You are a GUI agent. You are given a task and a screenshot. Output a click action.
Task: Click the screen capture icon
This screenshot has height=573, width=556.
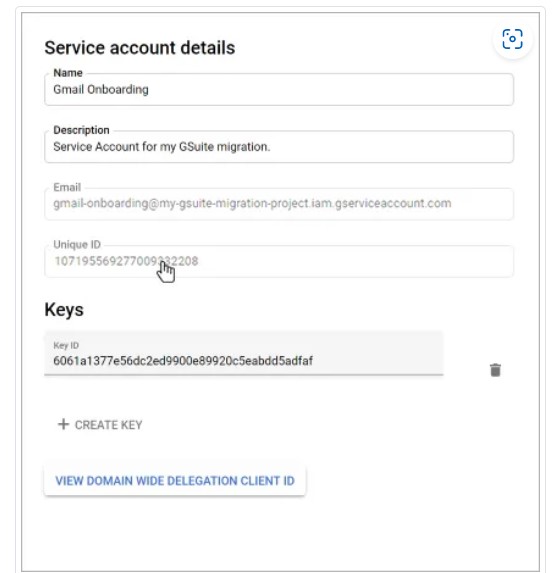[512, 39]
